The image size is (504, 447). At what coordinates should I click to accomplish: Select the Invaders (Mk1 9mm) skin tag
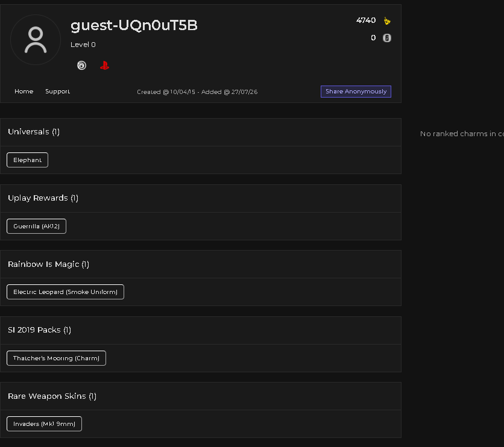(x=45, y=424)
